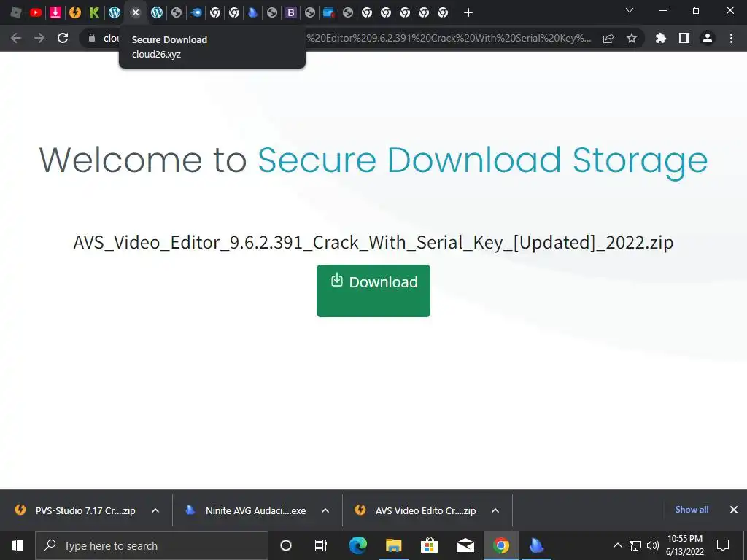The width and height of the screenshot is (747, 560).
Task: Open Task View on the taskbar
Action: (321, 545)
